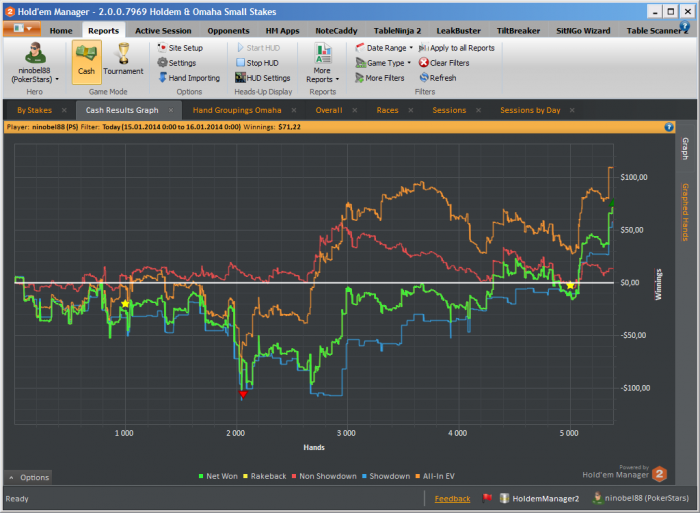Open the HM Apps ribbon tab
This screenshot has height=513, width=700.
[x=282, y=31]
